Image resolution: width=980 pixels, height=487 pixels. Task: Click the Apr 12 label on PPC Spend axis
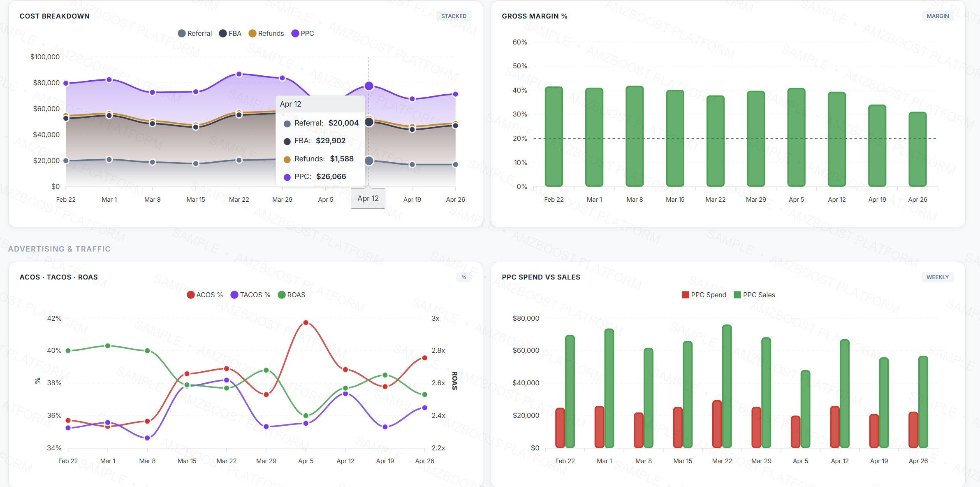coord(840,461)
